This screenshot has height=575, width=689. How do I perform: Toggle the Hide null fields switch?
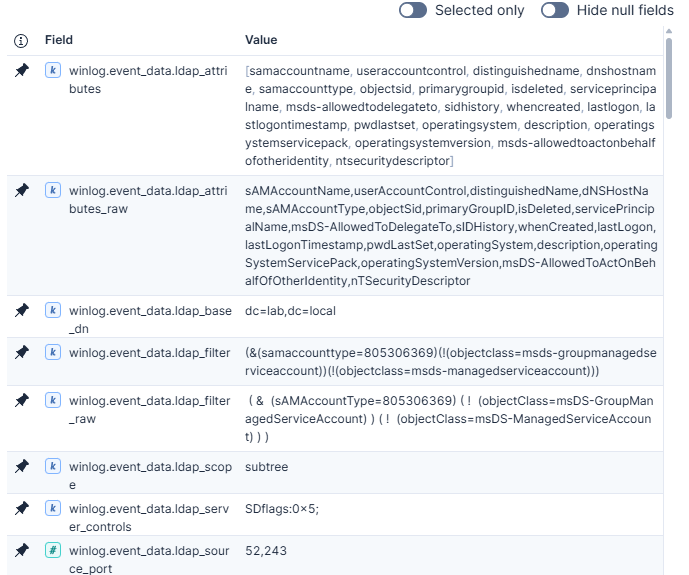click(555, 10)
